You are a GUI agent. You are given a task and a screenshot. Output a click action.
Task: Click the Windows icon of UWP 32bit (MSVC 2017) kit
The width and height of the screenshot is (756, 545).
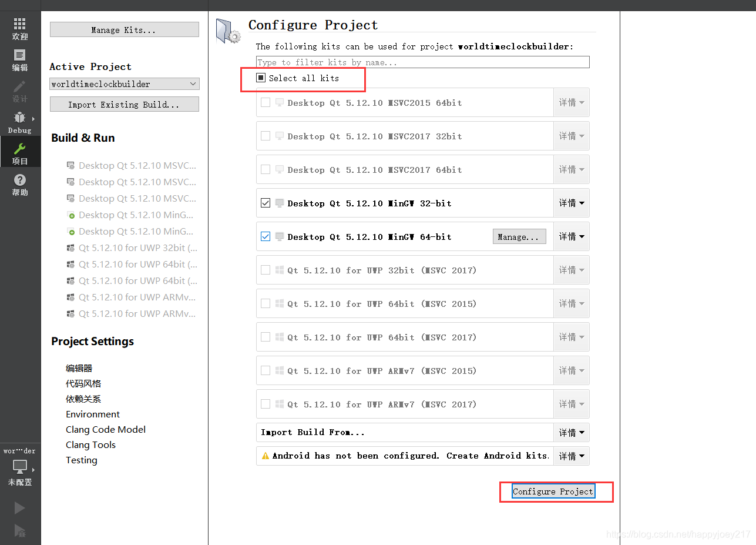point(279,270)
